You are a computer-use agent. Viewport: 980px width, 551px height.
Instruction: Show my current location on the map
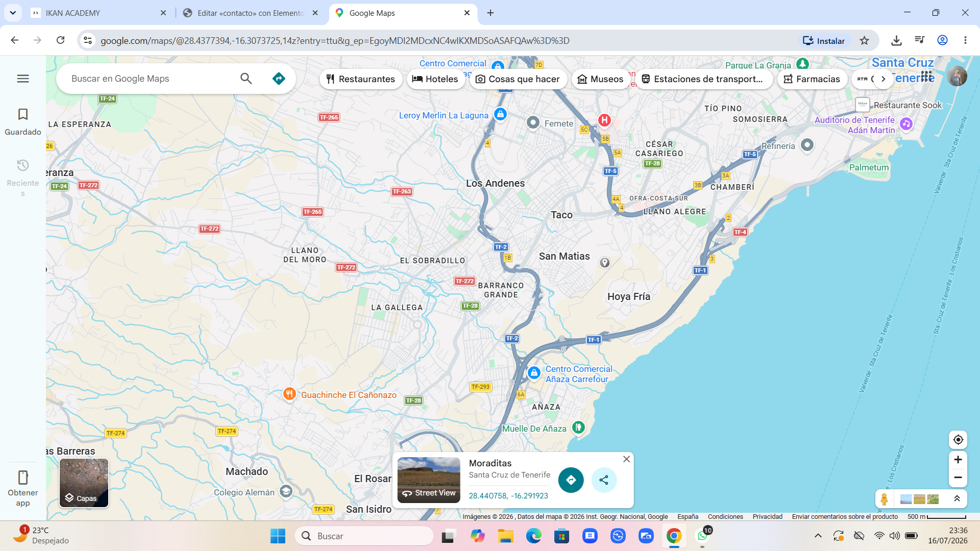[958, 440]
